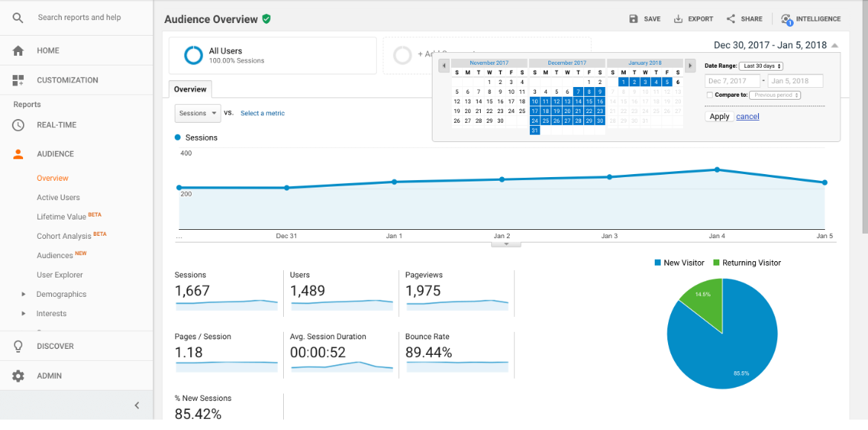Switch to the Overview tab

(190, 88)
